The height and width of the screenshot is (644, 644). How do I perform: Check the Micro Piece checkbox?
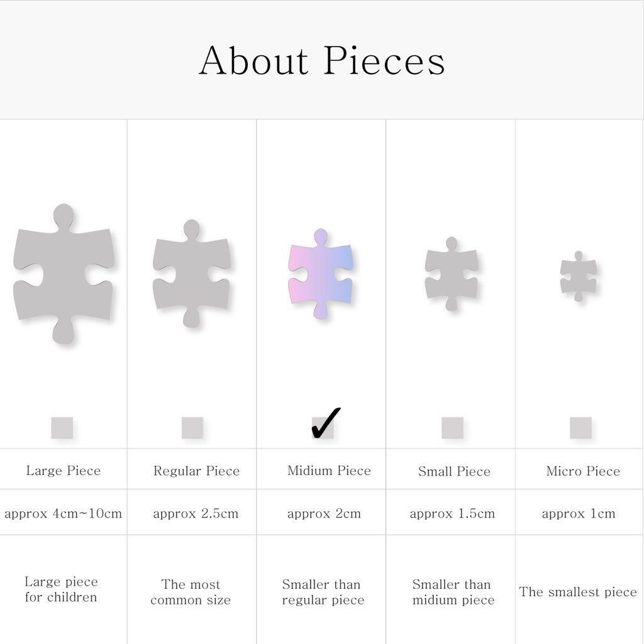click(580, 428)
